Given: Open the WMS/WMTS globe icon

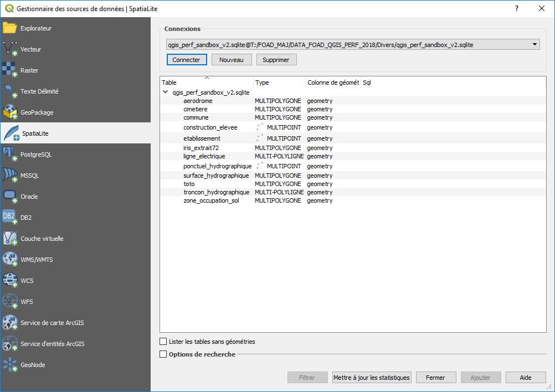Looking at the screenshot, I should click(10, 260).
